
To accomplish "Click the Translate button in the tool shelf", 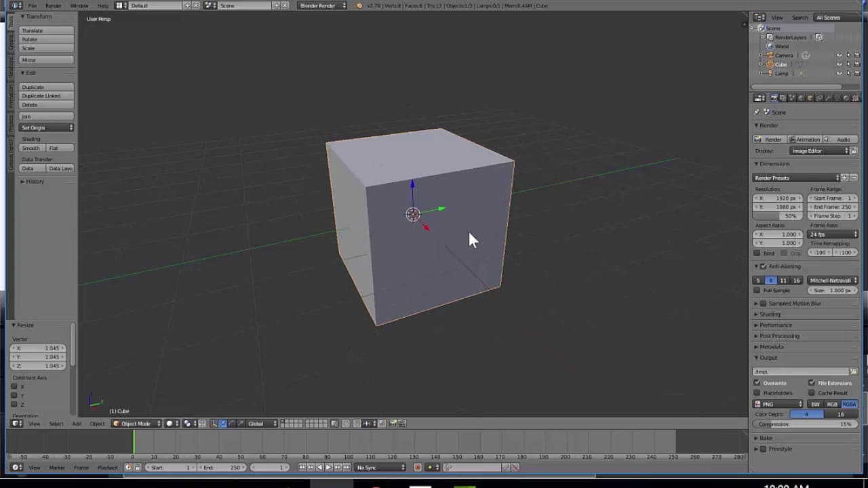I will tap(45, 30).
